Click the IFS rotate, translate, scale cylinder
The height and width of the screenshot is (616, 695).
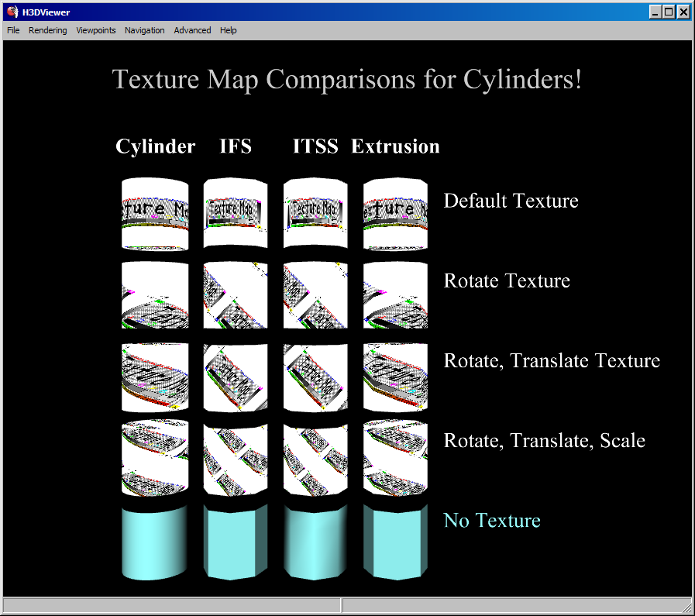(x=236, y=457)
